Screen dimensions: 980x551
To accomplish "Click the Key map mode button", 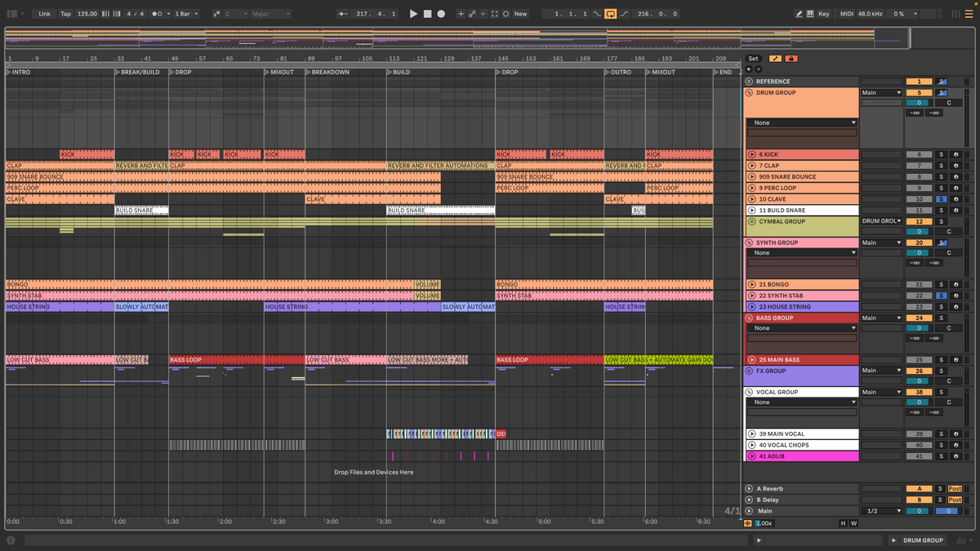I will click(x=823, y=14).
